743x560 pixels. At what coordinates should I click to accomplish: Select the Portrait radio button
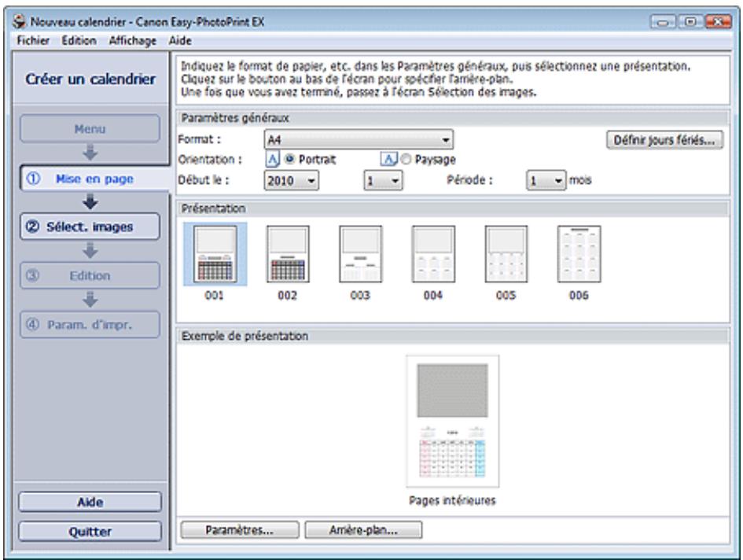(x=289, y=160)
